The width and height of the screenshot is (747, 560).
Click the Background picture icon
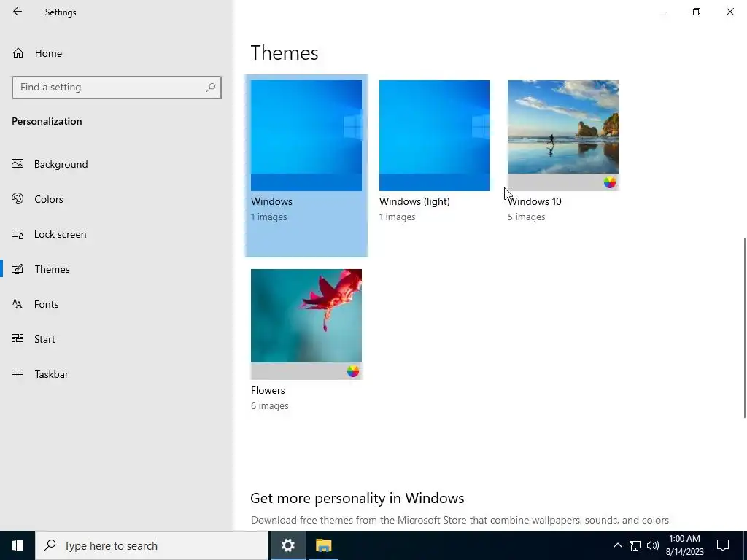coord(18,164)
